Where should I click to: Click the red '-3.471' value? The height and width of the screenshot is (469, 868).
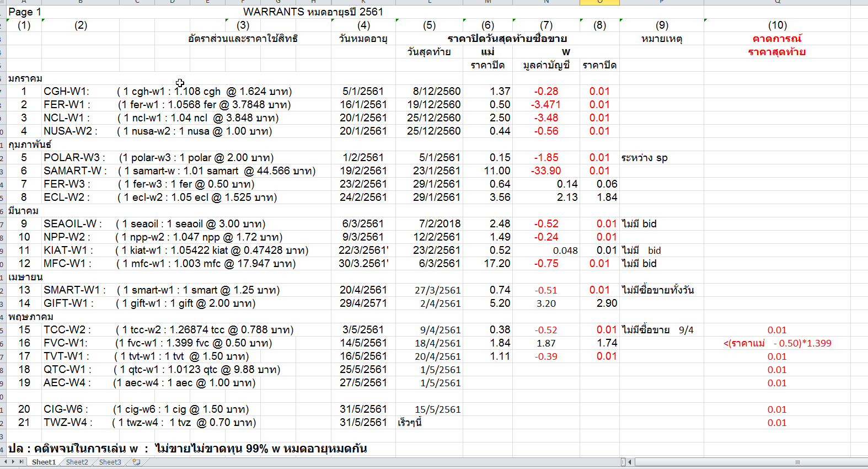pos(545,104)
